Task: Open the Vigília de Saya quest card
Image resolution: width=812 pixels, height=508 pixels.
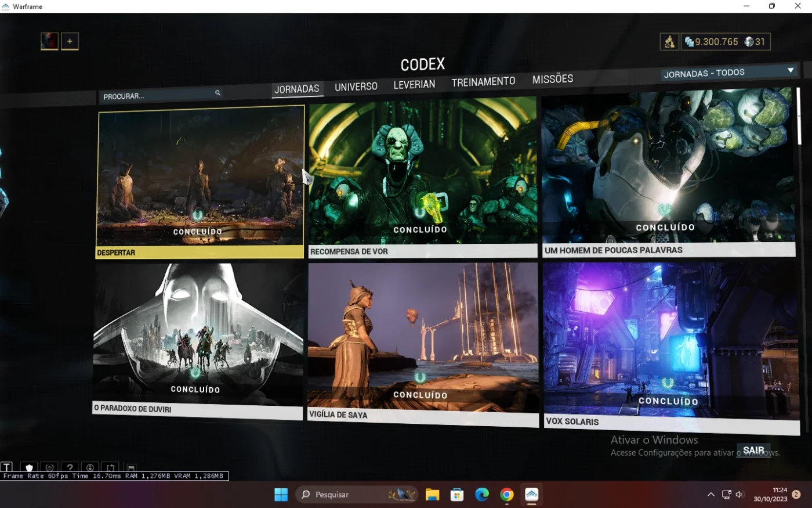Action: pyautogui.click(x=423, y=345)
